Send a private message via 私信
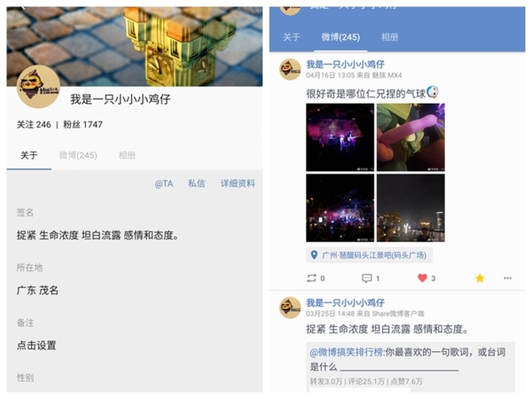532x399 pixels. pos(197,184)
